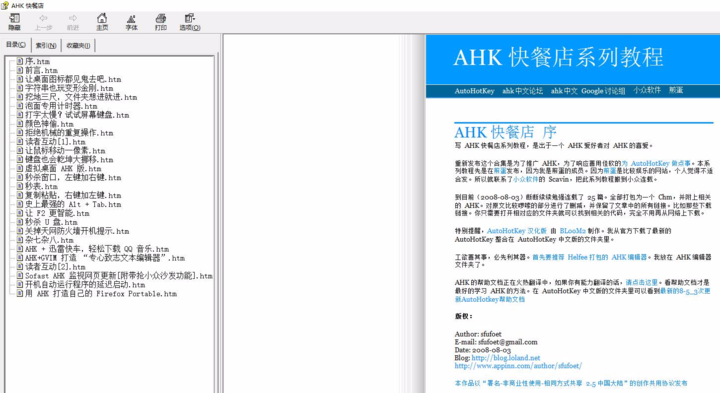Click the 字体 (Font) toolbar button
The image size is (720, 393).
pos(131,22)
